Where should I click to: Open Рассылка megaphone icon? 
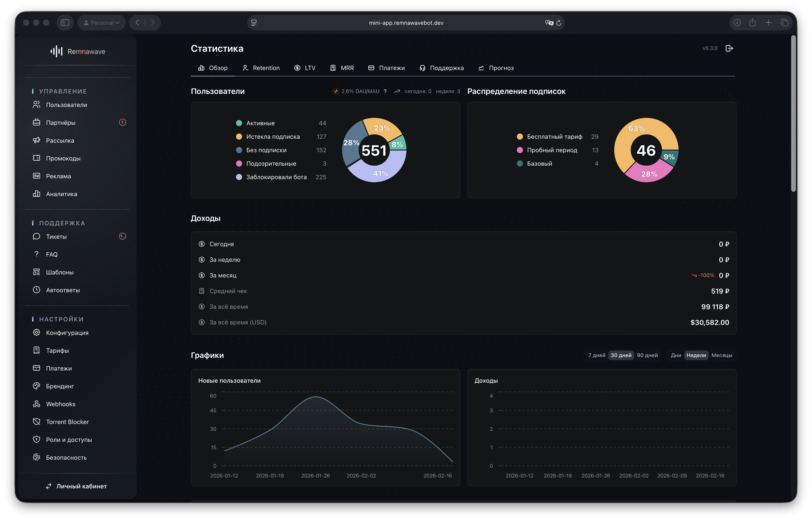37,140
